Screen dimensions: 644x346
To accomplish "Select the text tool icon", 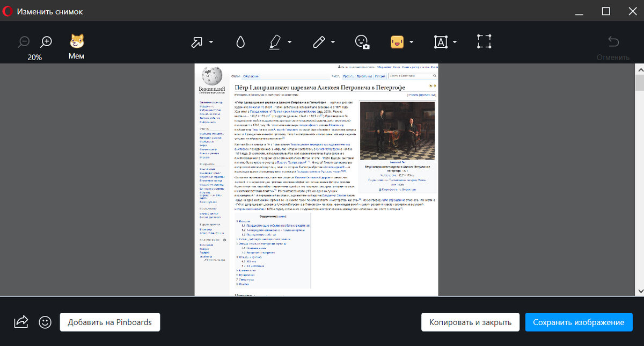I will (441, 42).
